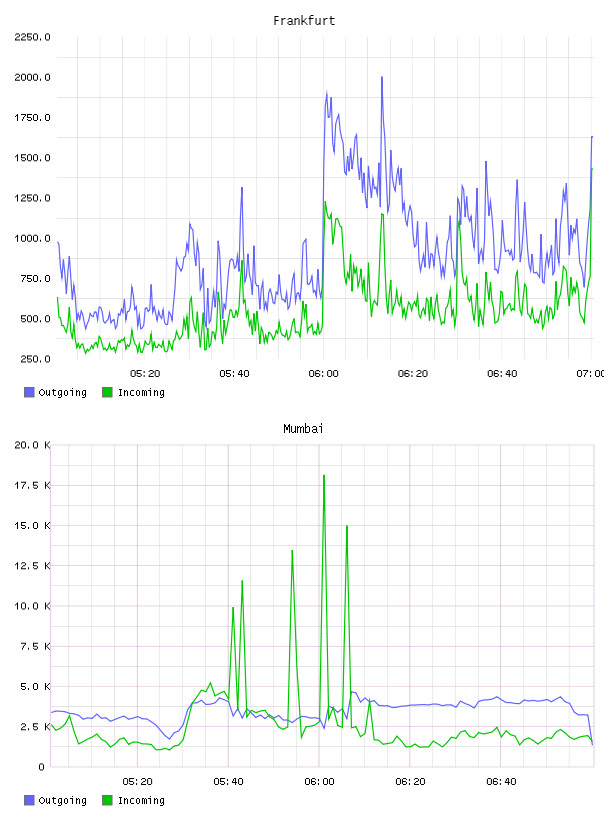Click the blue Outgoing swatch under Frankfurt
This screenshot has width=608, height=816.
point(29,392)
